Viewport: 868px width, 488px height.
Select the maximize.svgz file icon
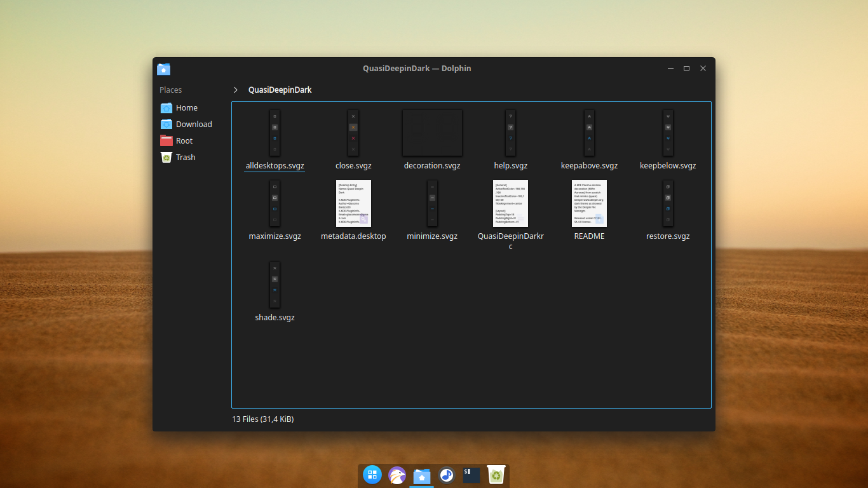pyautogui.click(x=275, y=203)
